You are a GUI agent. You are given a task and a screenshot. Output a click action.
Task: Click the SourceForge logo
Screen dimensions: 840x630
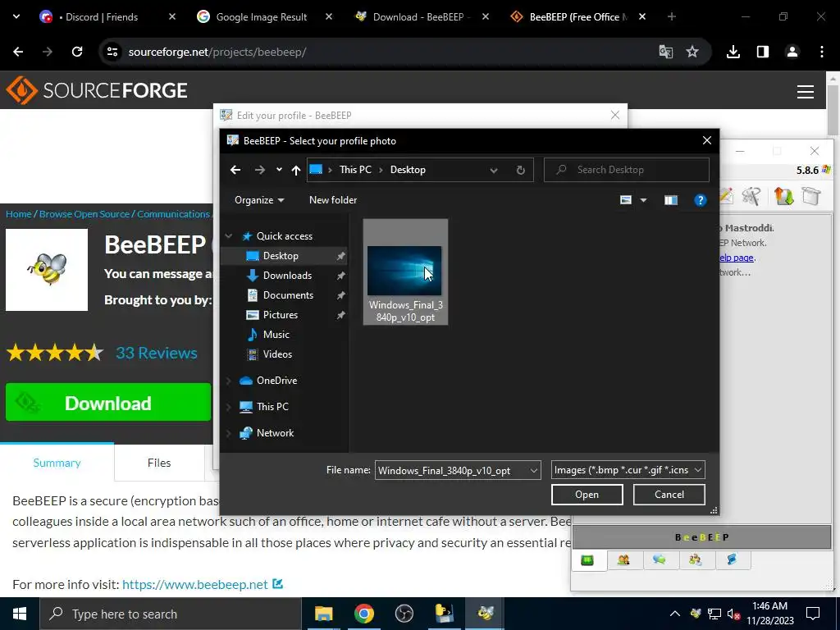97,90
